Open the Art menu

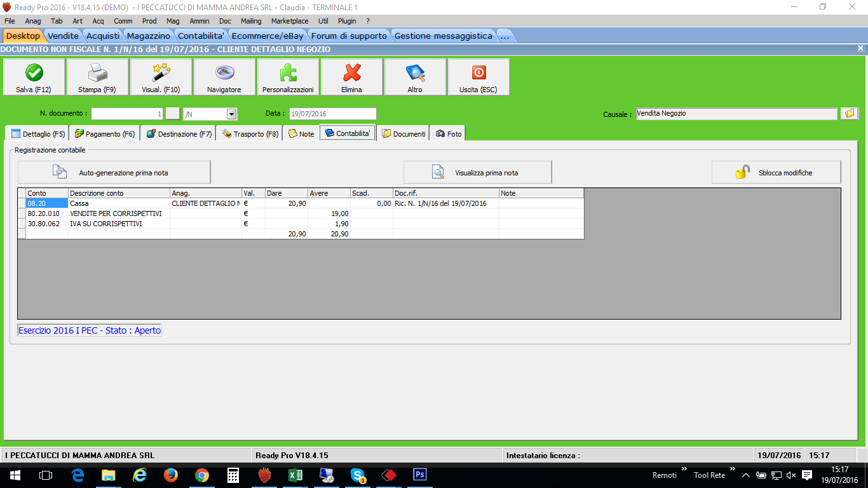point(78,21)
